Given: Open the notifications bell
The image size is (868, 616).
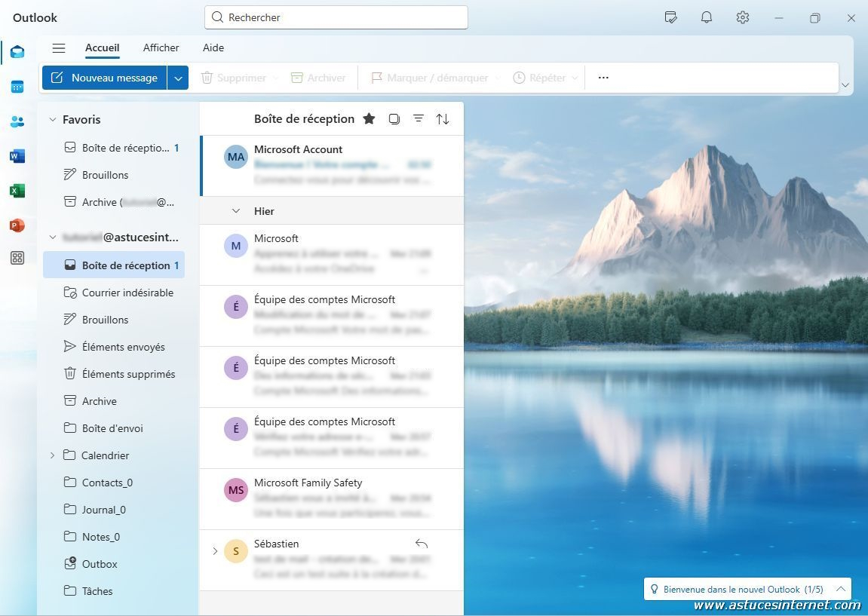Looking at the screenshot, I should tap(707, 17).
